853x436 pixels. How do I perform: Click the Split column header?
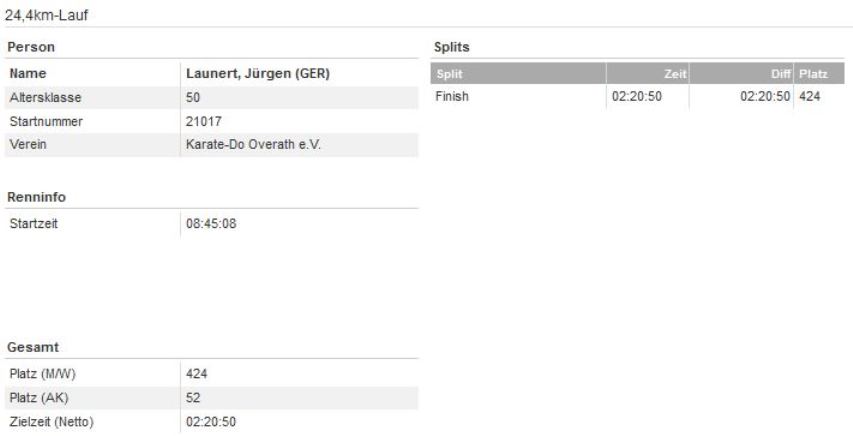(449, 73)
